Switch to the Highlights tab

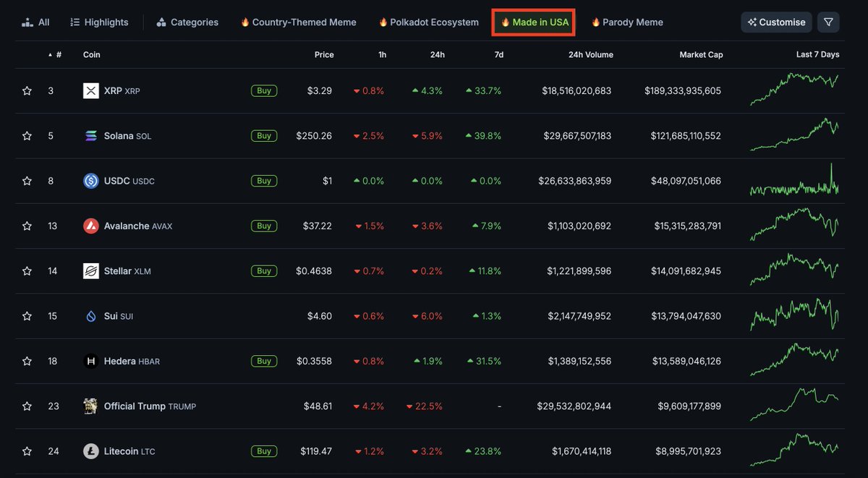[x=99, y=22]
